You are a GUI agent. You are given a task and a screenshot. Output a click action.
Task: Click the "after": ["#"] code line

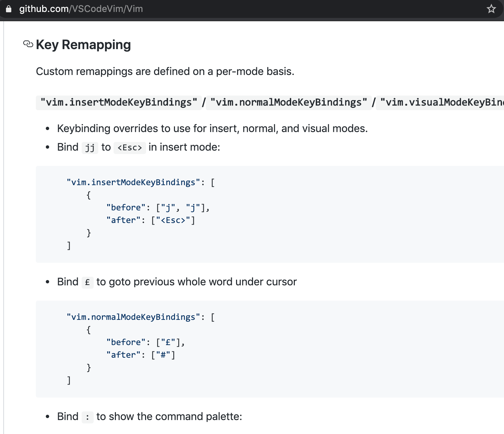[141, 355]
